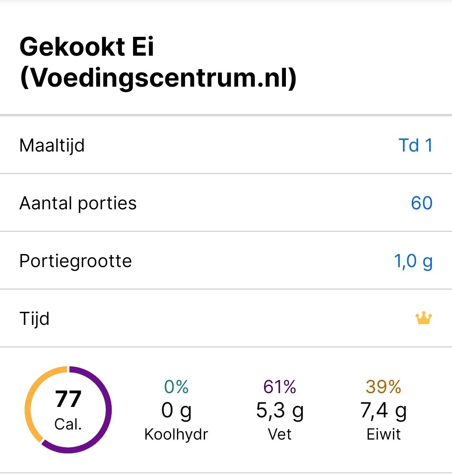Select the Koolhydr macro label

(x=176, y=434)
